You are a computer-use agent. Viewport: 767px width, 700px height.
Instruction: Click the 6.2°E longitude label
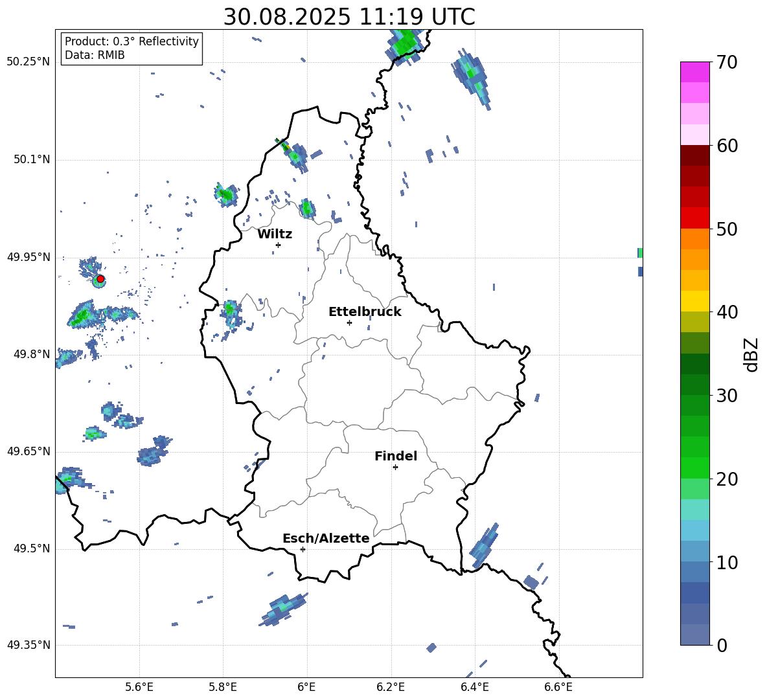point(391,687)
